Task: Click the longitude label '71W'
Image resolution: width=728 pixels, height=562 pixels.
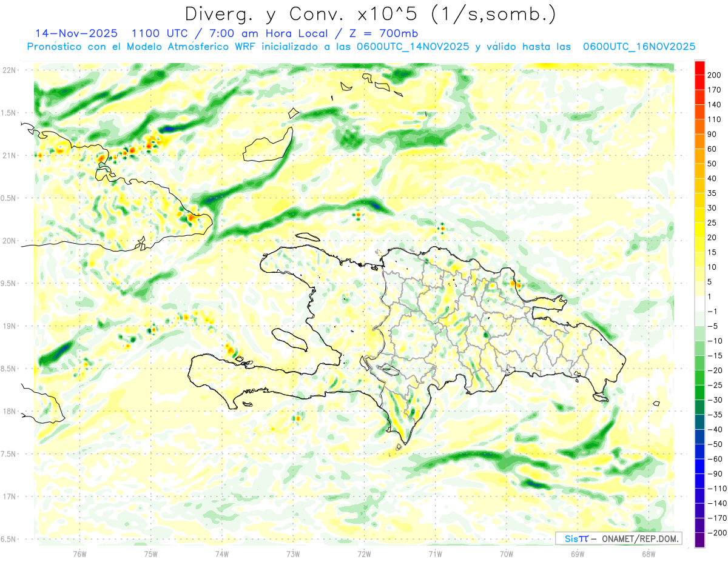Action: (x=435, y=554)
